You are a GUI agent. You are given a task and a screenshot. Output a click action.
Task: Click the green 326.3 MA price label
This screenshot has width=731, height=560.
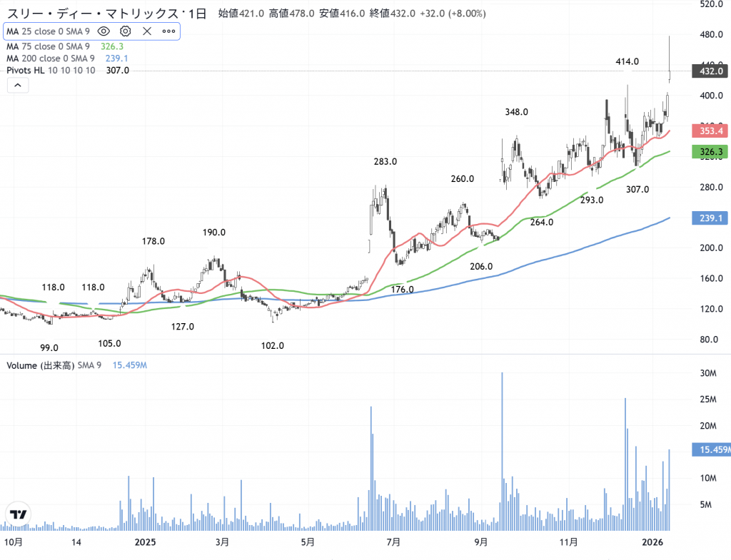710,152
